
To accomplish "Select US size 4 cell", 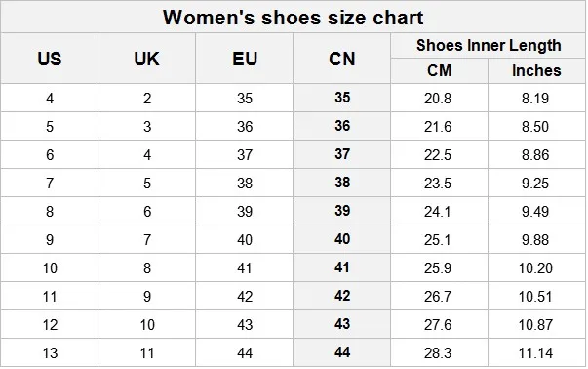I will coord(50,99).
